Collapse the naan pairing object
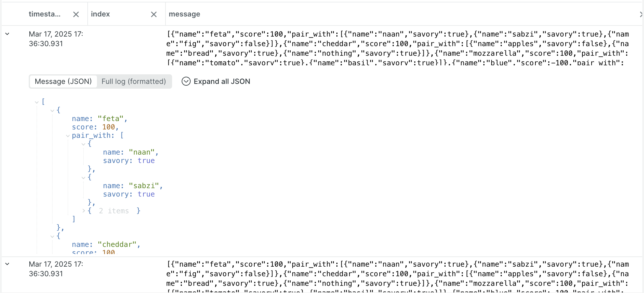The height and width of the screenshot is (293, 644). click(83, 144)
